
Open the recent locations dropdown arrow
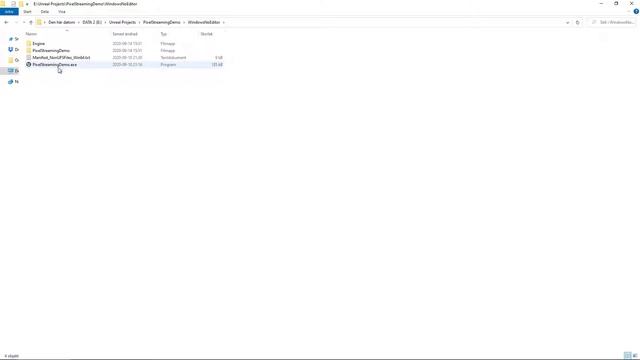[24, 22]
